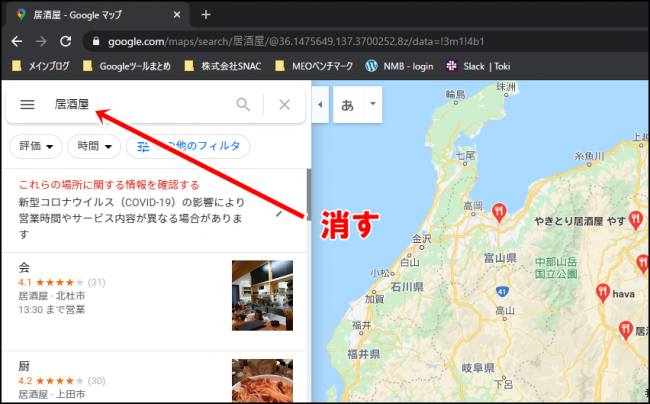
Task: Click the あ input mode button
Action: pyautogui.click(x=348, y=105)
